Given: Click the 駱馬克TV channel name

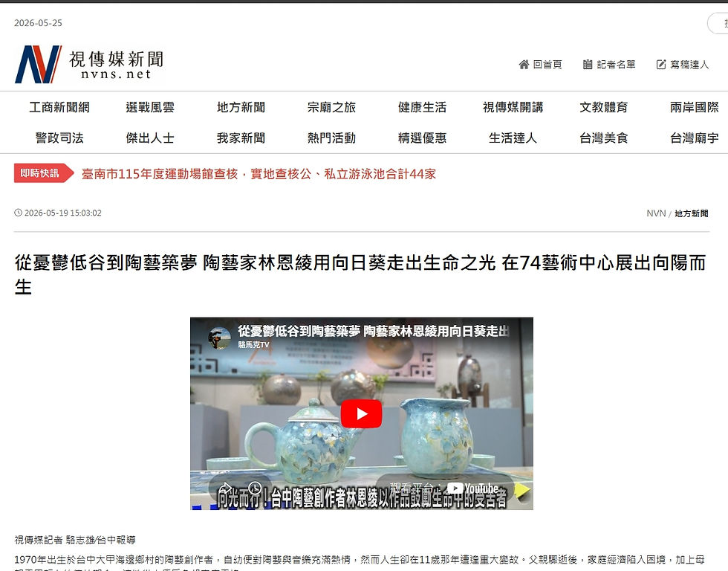Looking at the screenshot, I should tap(253, 345).
